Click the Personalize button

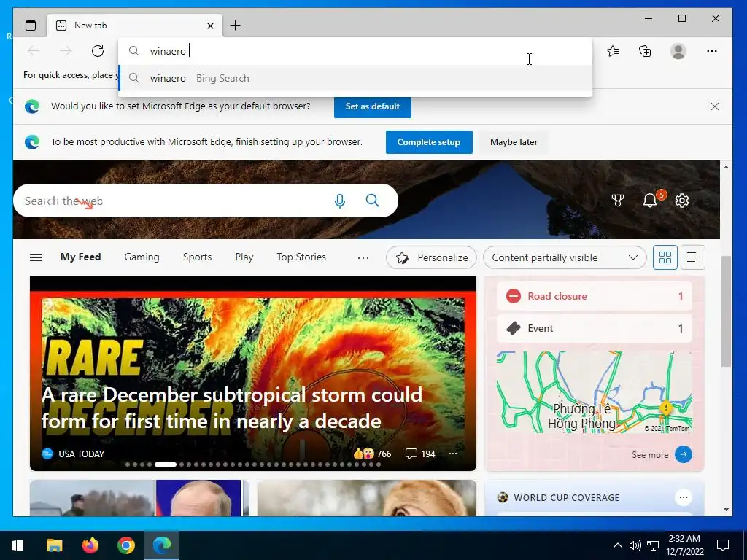point(432,257)
